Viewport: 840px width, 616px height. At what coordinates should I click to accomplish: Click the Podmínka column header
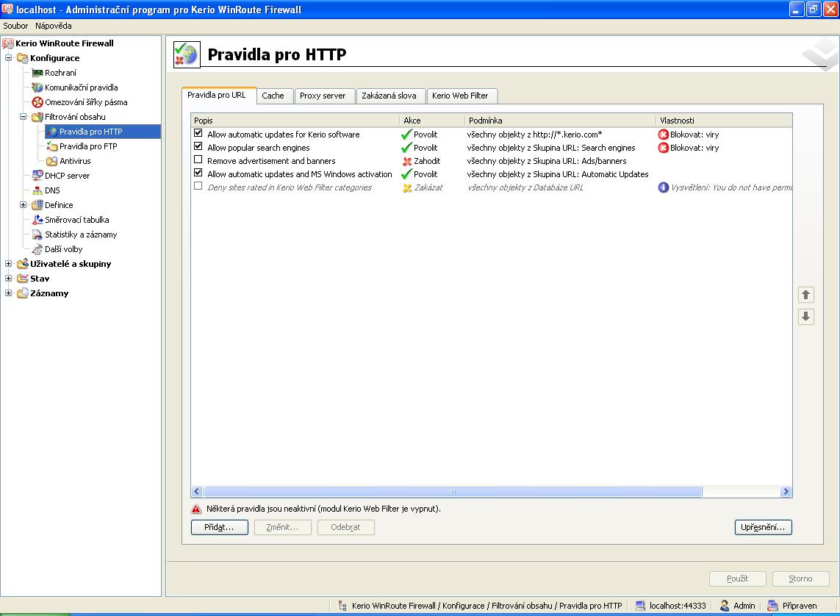click(560, 121)
